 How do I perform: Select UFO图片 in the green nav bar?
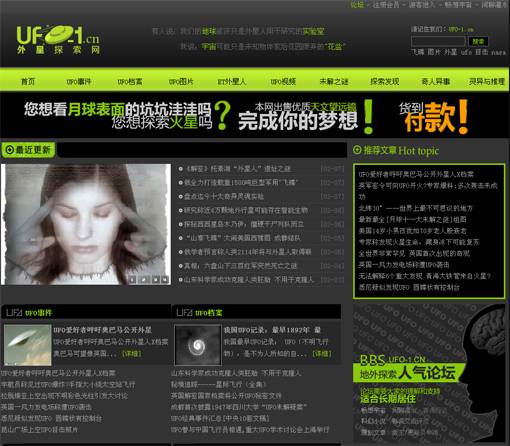click(x=181, y=81)
